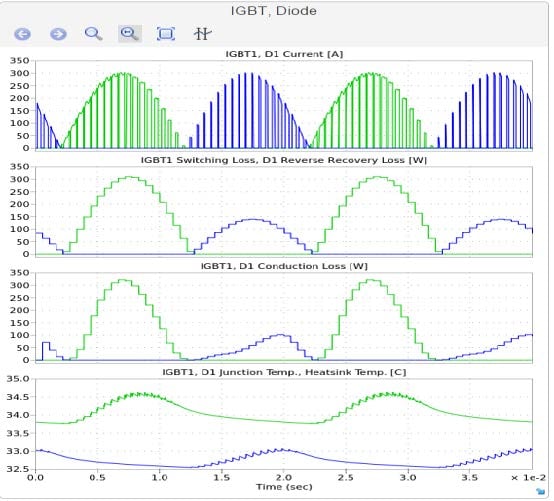This screenshot has height=501, width=554.
Task: Click the '× 1e-2' axis scale label
Action: (529, 478)
